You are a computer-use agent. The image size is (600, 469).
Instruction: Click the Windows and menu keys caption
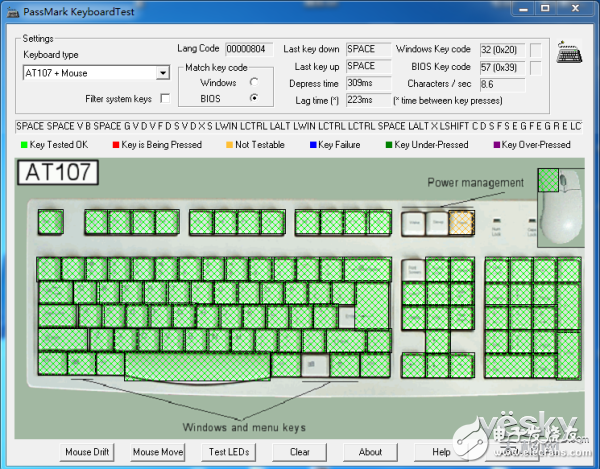[244, 427]
